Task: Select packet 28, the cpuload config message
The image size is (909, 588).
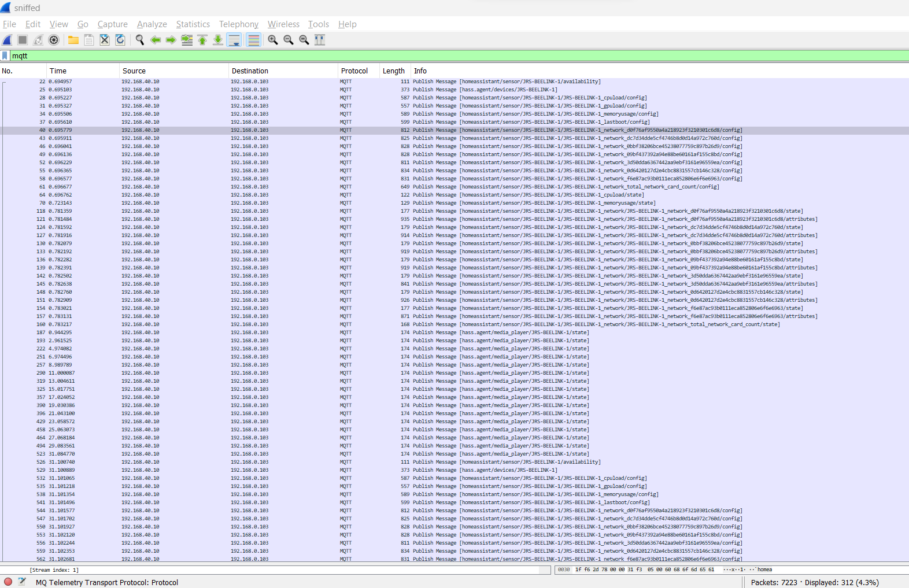Action: pyautogui.click(x=454, y=98)
